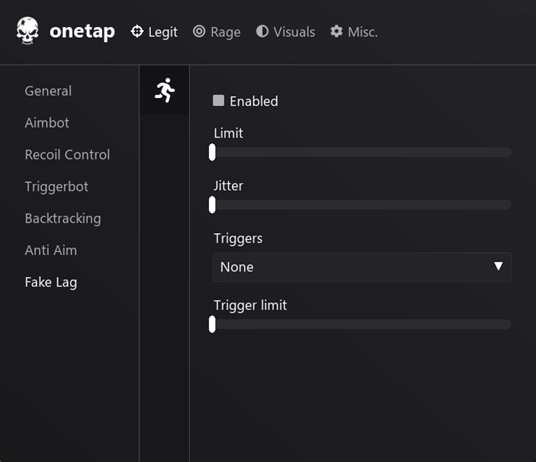Select Recoil Control in sidebar

pyautogui.click(x=67, y=154)
